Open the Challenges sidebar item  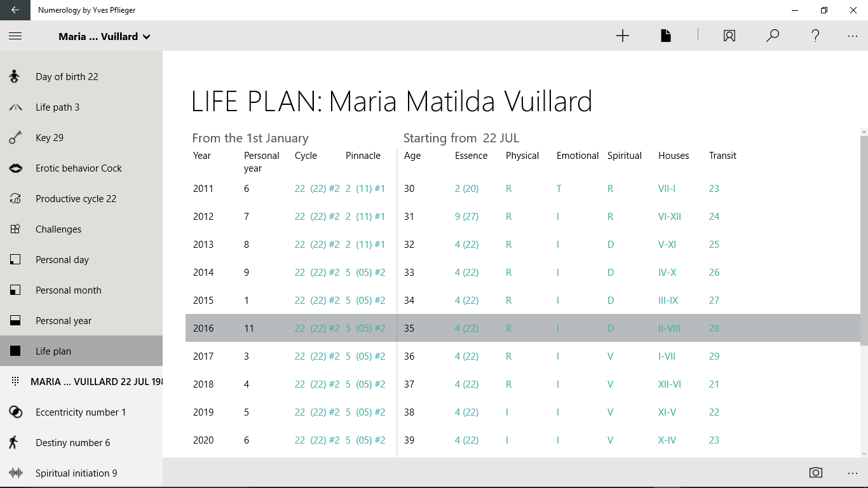(58, 229)
